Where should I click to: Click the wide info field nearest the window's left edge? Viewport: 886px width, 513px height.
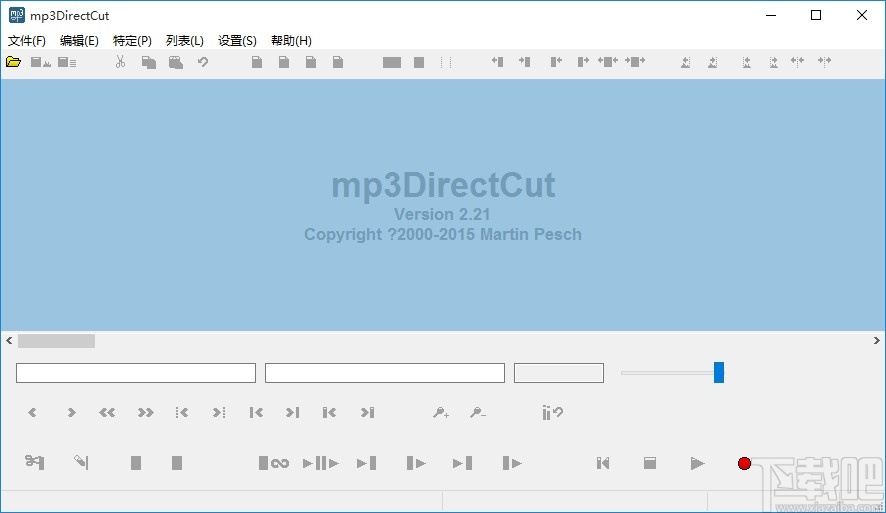[x=136, y=373]
